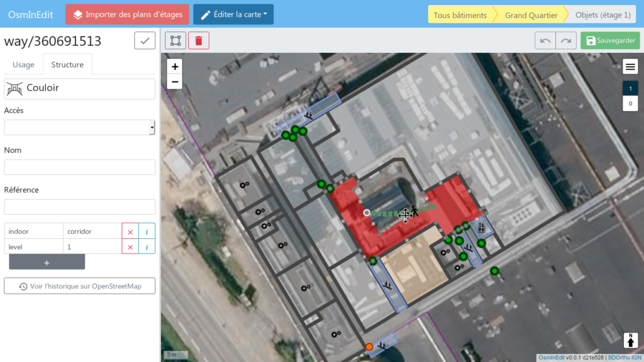Open Voir l'historique sur OpenStreetMap

click(x=79, y=285)
